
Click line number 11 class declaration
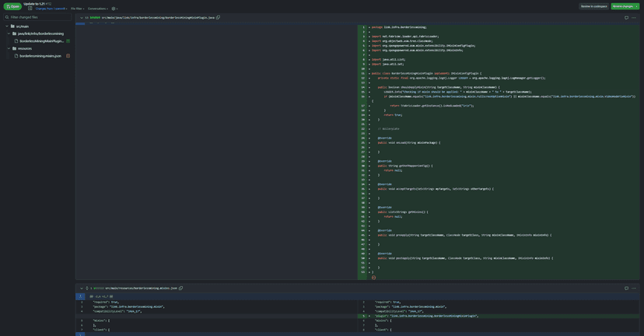(362, 74)
